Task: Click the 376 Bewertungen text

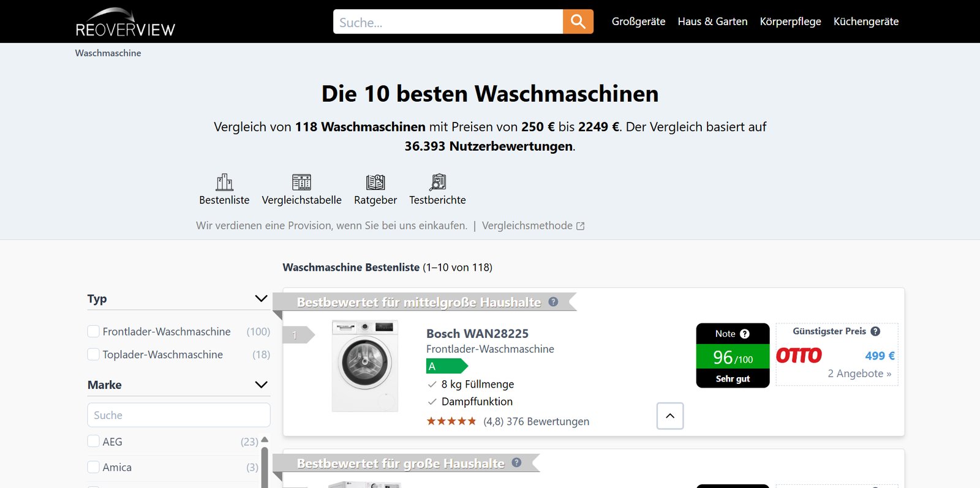Action: pyautogui.click(x=548, y=422)
